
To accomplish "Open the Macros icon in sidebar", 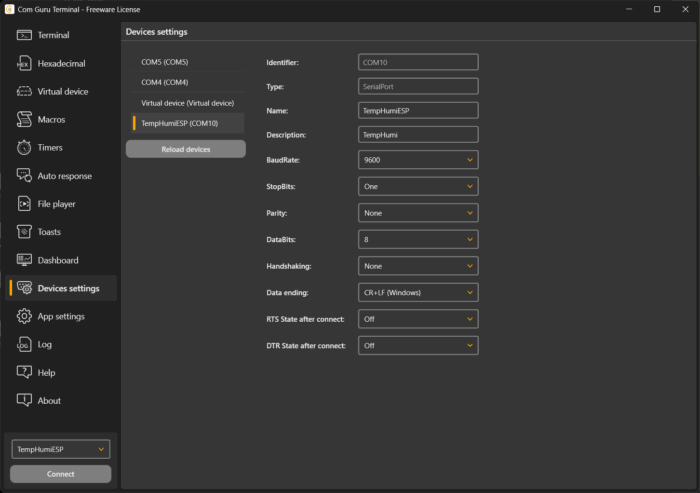I will 24,119.
